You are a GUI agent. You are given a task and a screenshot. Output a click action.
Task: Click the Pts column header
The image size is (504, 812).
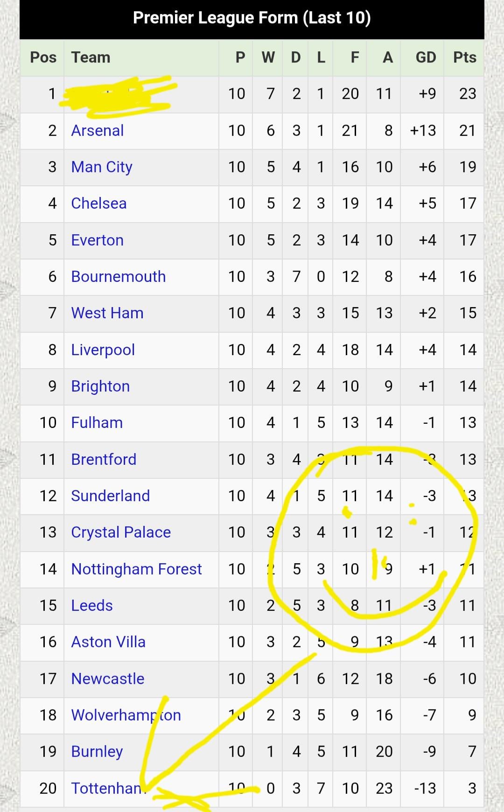465,57
